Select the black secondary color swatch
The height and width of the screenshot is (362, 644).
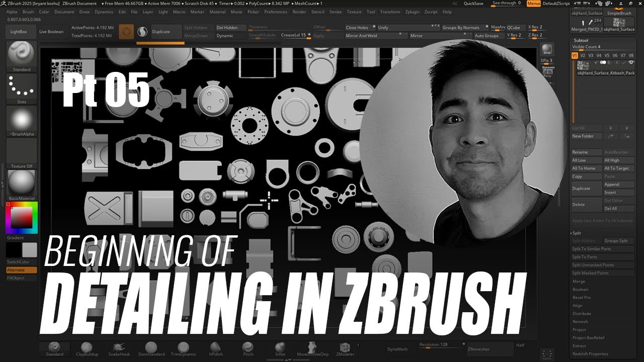point(14,250)
